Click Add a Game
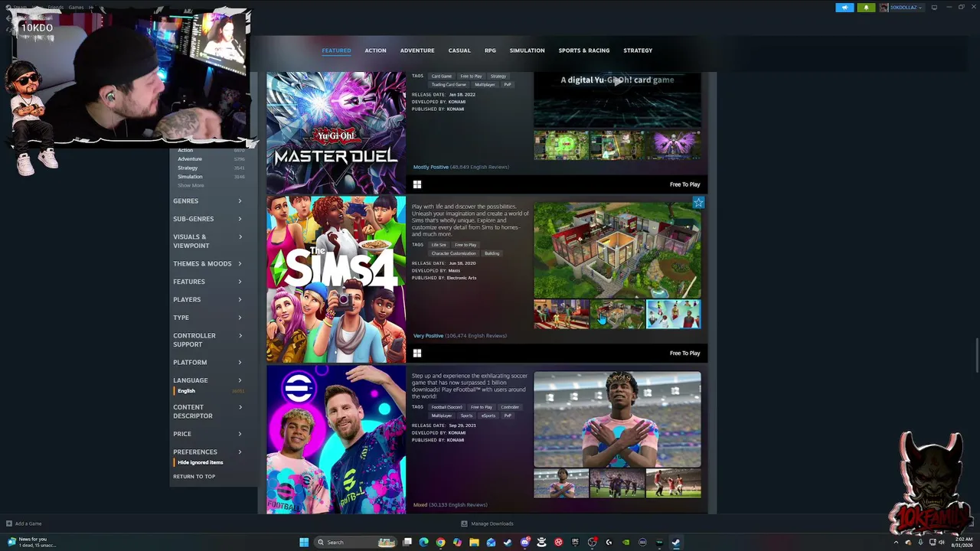 pos(24,523)
